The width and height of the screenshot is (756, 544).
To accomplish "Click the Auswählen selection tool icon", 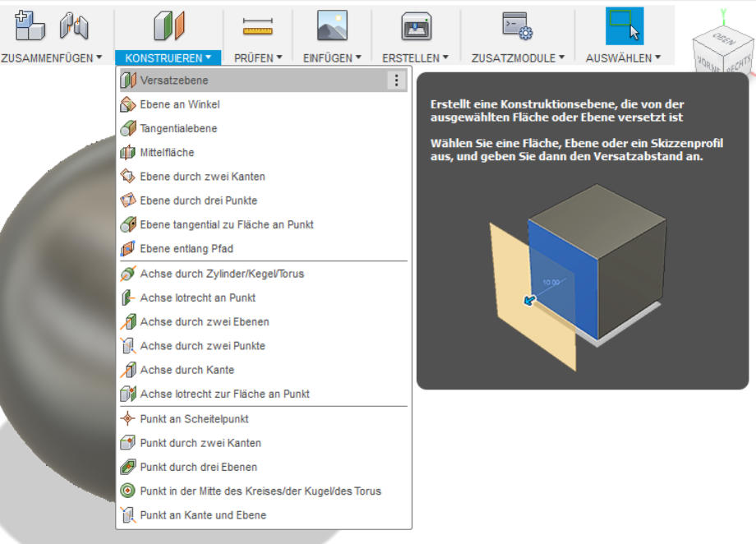I will click(x=625, y=26).
